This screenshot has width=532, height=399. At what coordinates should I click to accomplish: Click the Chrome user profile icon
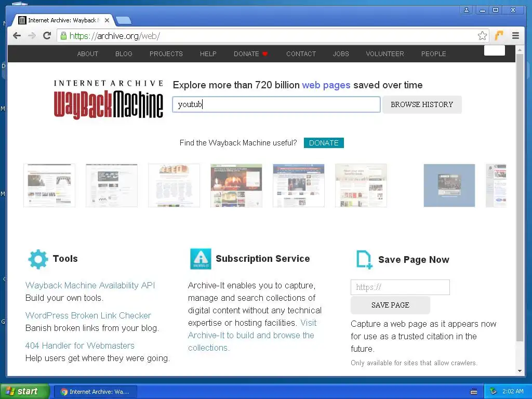467,10
